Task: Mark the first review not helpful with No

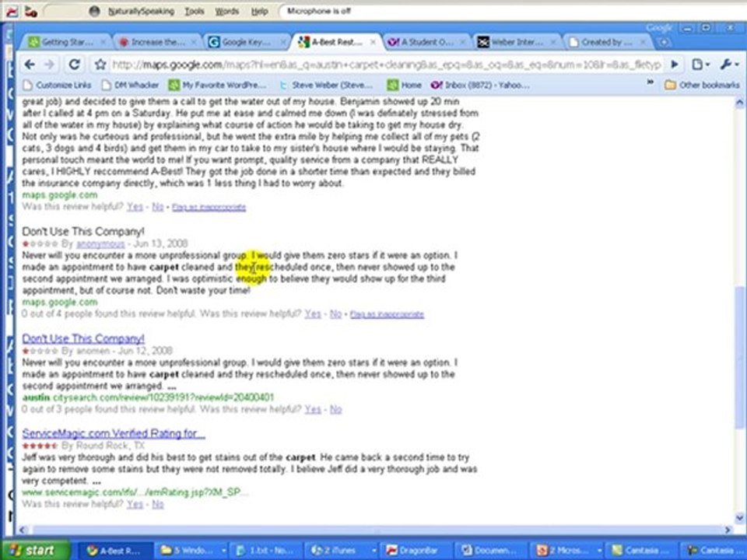Action: (x=158, y=207)
